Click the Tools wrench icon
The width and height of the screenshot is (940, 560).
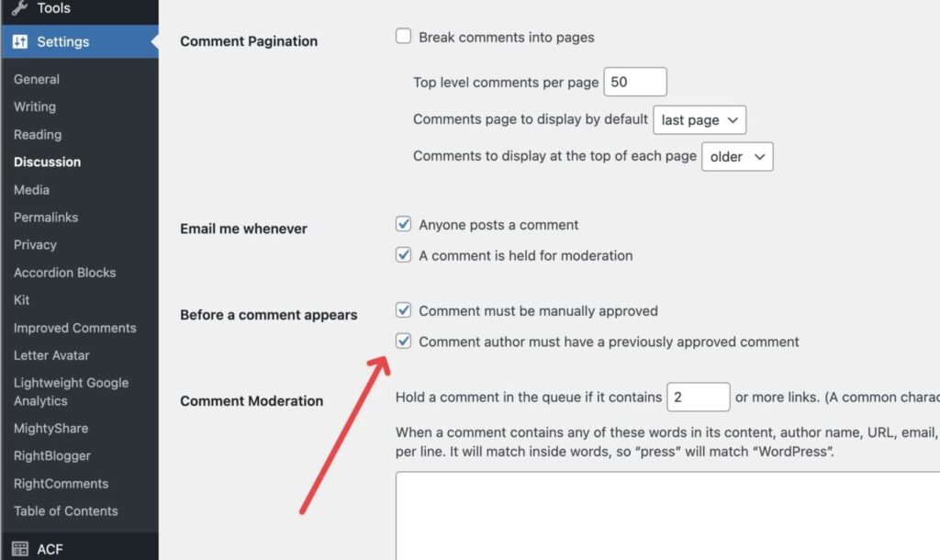20,8
